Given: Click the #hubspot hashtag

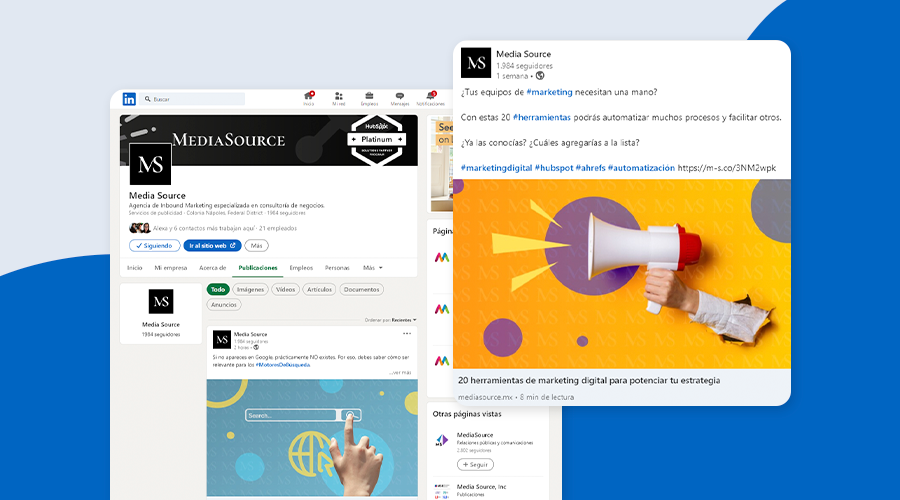Looking at the screenshot, I should (554, 168).
